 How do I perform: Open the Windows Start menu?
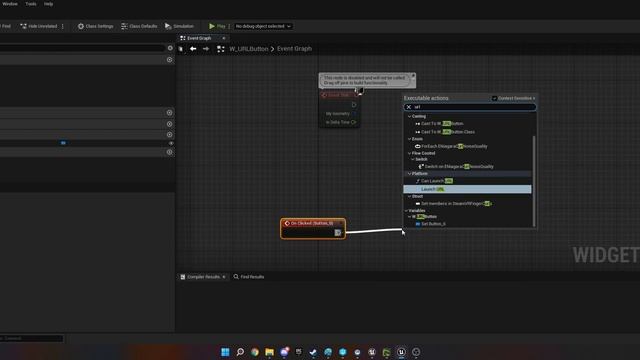[225, 352]
